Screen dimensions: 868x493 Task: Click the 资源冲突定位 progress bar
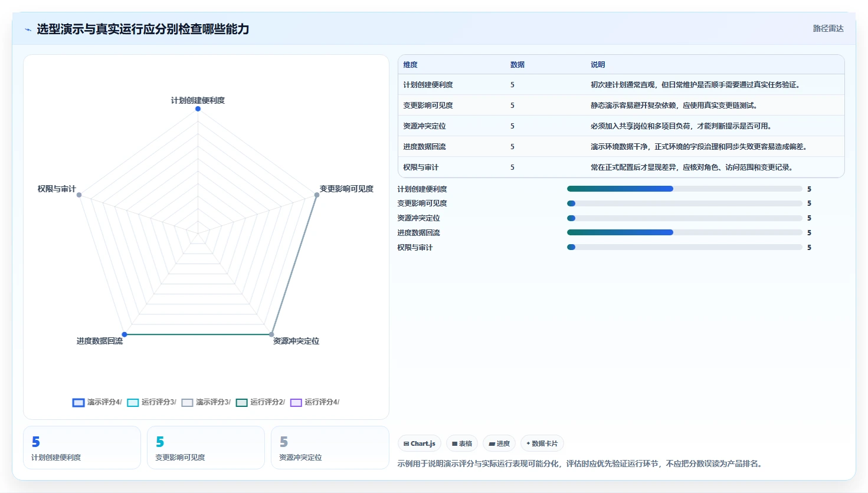(684, 218)
